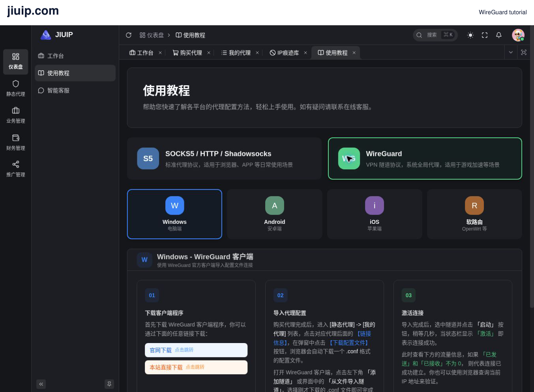Select 工作台 in sidebar menu

coord(75,56)
